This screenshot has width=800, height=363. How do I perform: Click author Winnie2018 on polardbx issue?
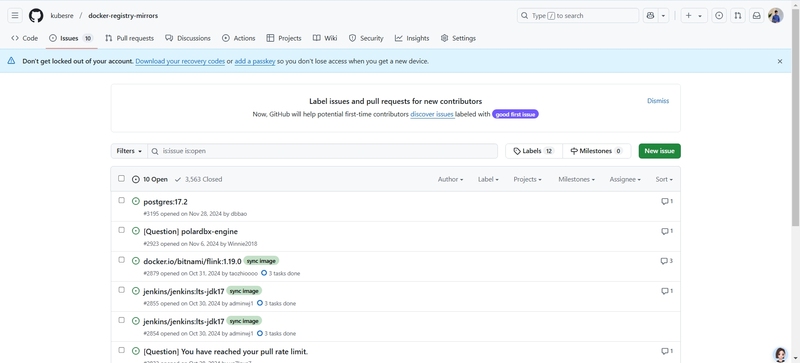[x=242, y=244]
